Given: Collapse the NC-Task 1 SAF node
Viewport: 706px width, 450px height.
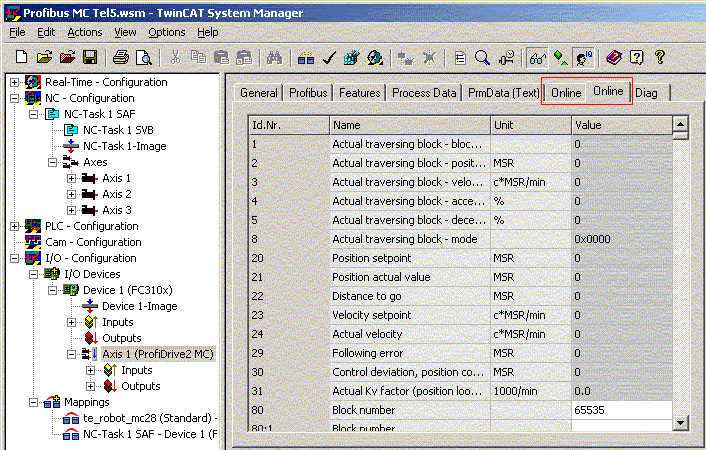Looking at the screenshot, I should pos(33,114).
